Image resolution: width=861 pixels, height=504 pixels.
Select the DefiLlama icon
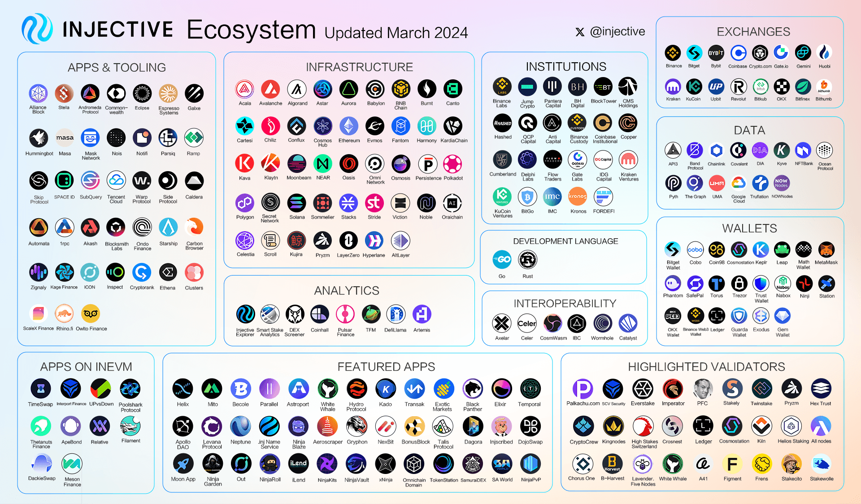pyautogui.click(x=396, y=314)
